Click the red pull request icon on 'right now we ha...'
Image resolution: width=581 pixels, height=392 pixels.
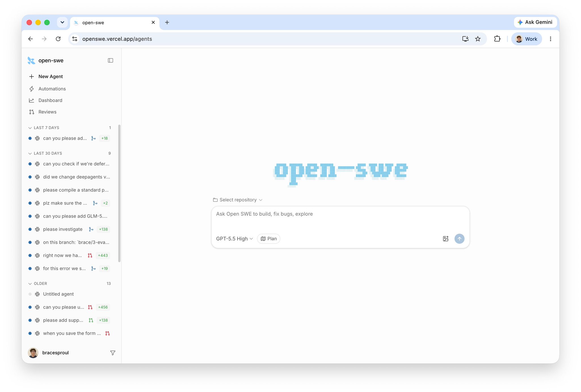tap(90, 255)
